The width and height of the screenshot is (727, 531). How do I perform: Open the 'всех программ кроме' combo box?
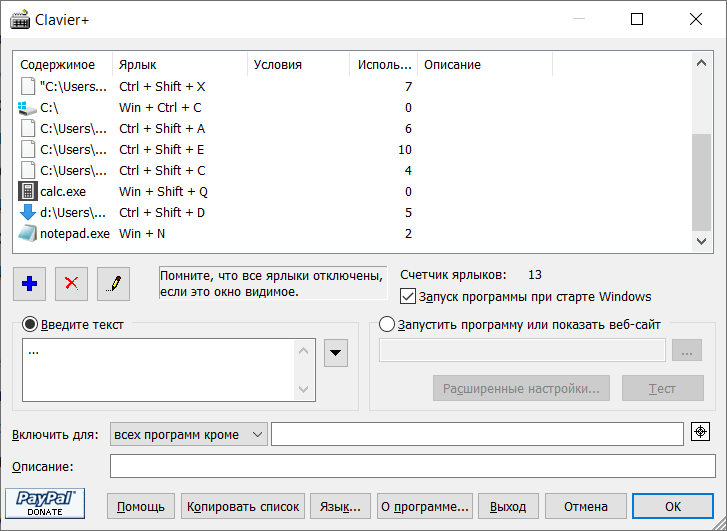(189, 434)
